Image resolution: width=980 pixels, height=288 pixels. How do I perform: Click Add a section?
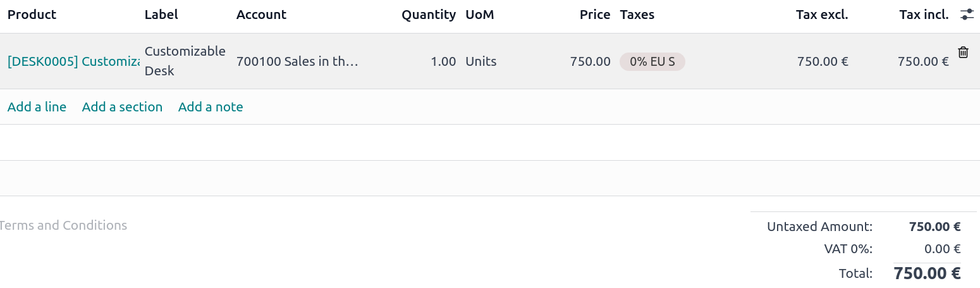[x=122, y=107]
